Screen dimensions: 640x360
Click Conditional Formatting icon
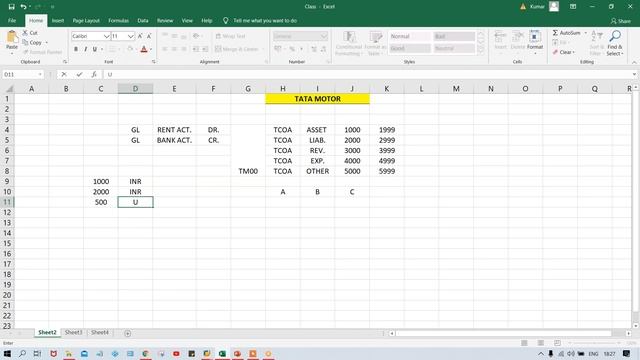click(x=349, y=37)
